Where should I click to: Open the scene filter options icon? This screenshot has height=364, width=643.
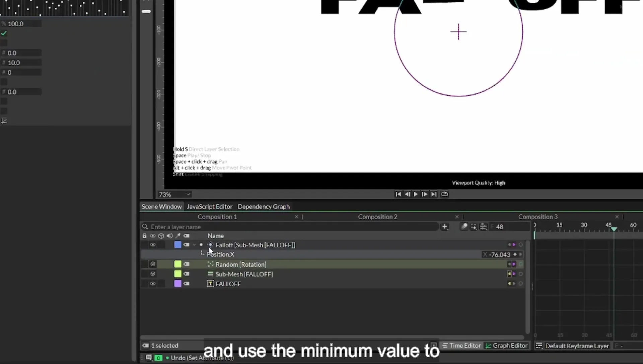tap(484, 227)
